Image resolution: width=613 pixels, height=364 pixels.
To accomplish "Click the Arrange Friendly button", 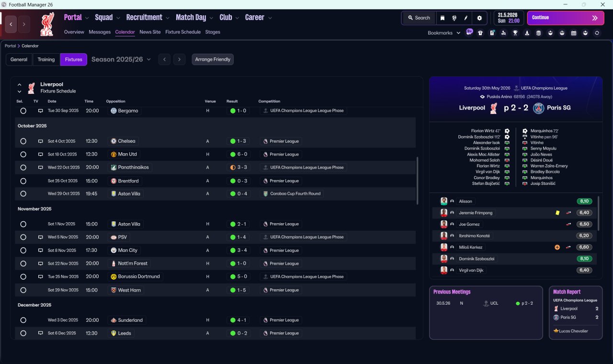I will pos(213,59).
